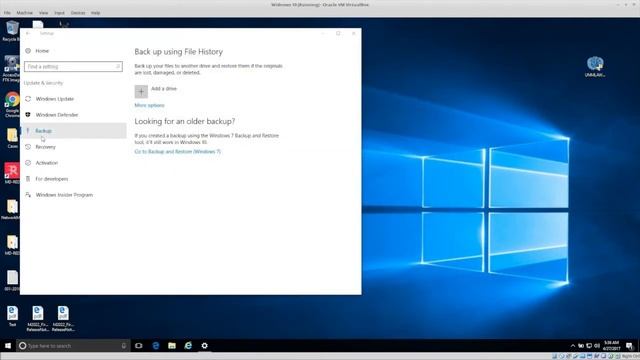Open VirtualBox Help menu

[96, 13]
